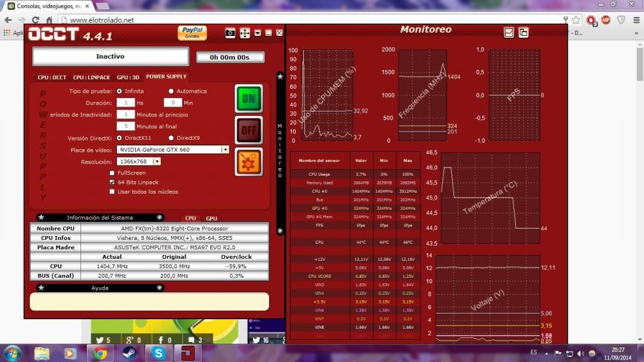Select the Infinita test type radio
Image resolution: width=644 pixels, height=362 pixels.
119,91
